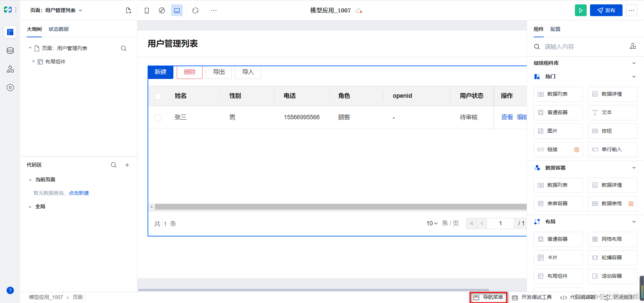Tick the select-all checkbox in the table header
Screen dimensions: 644x303
tap(158, 96)
